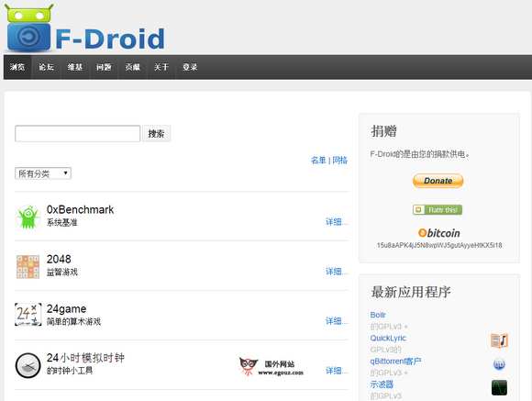Image resolution: width=532 pixels, height=401 pixels.
Task: Click the QuickLyric music note icon
Action: pyautogui.click(x=499, y=340)
